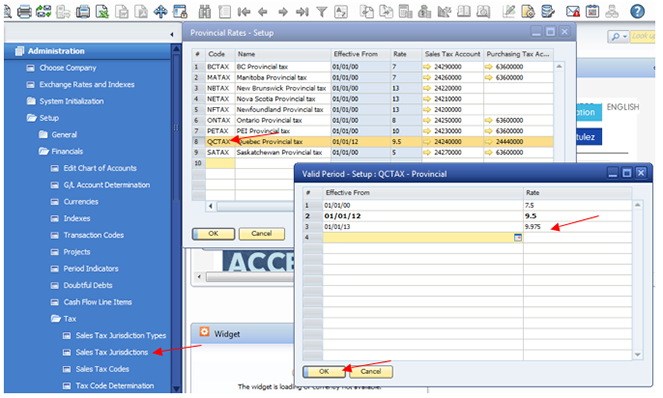Open the Calendar toolbar icon
The image size is (663, 398).
[592, 11]
